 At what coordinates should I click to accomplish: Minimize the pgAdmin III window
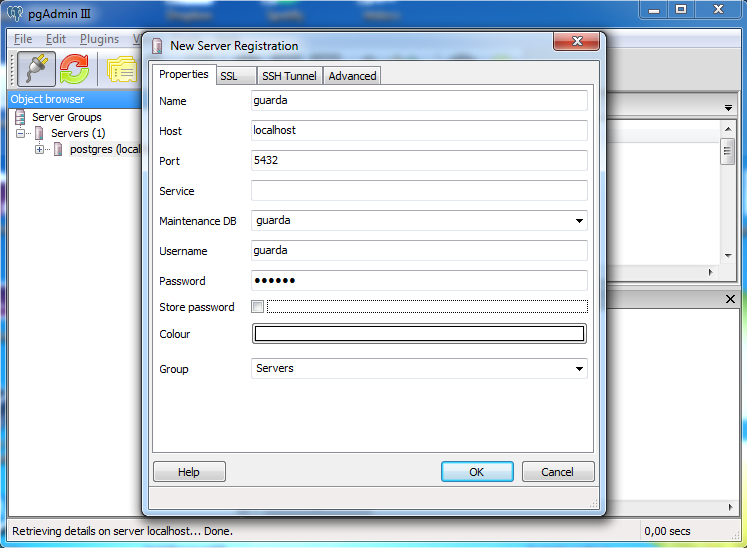click(x=654, y=9)
